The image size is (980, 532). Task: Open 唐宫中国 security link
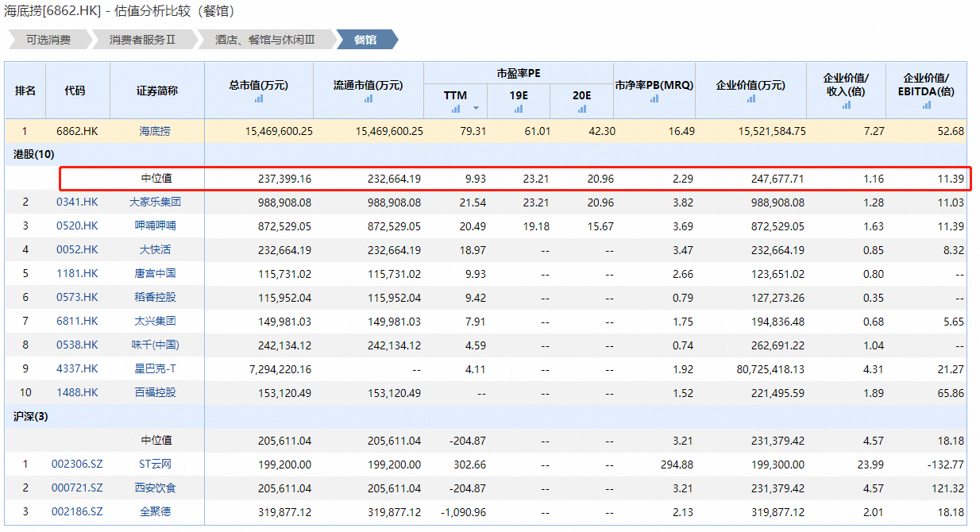click(x=155, y=273)
